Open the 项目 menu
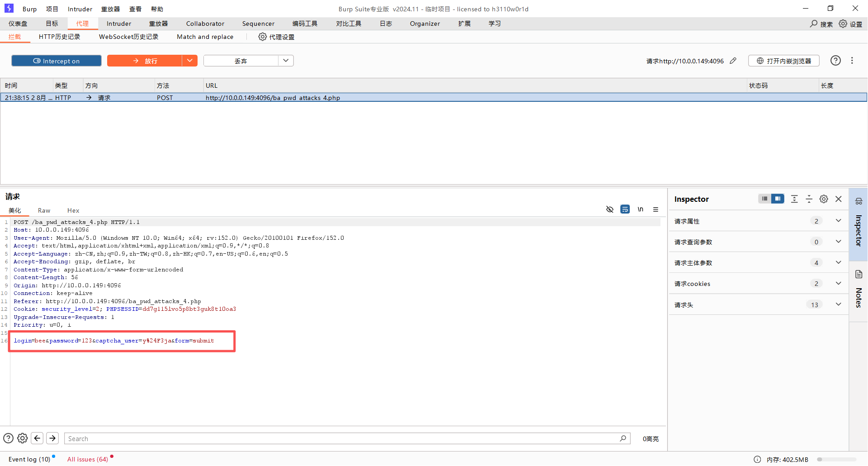Viewport: 868px width, 466px height. (52, 9)
